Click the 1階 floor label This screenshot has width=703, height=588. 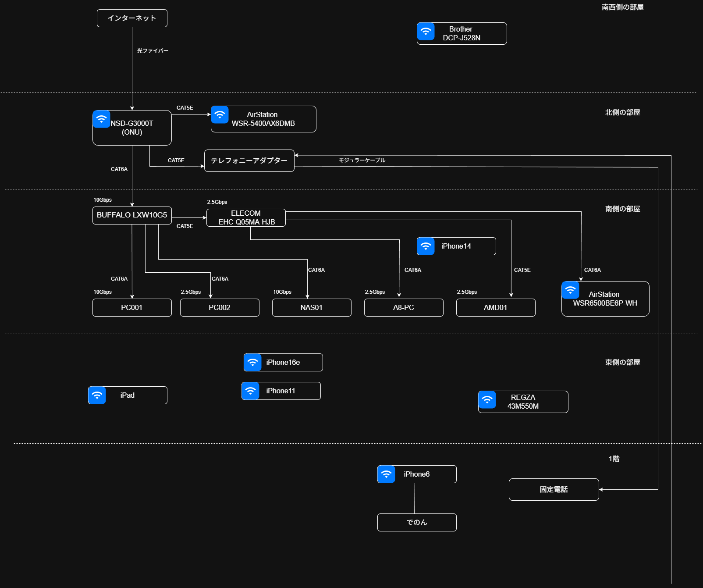614,459
